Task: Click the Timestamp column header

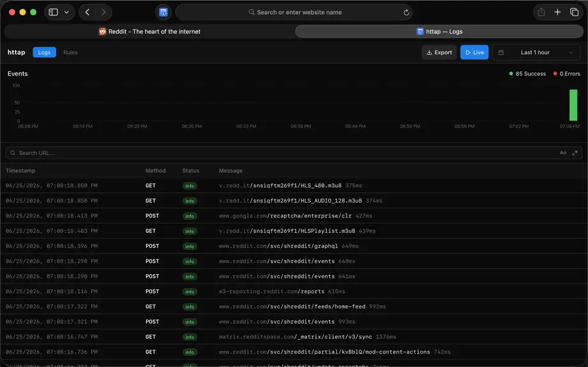Action: [20, 170]
